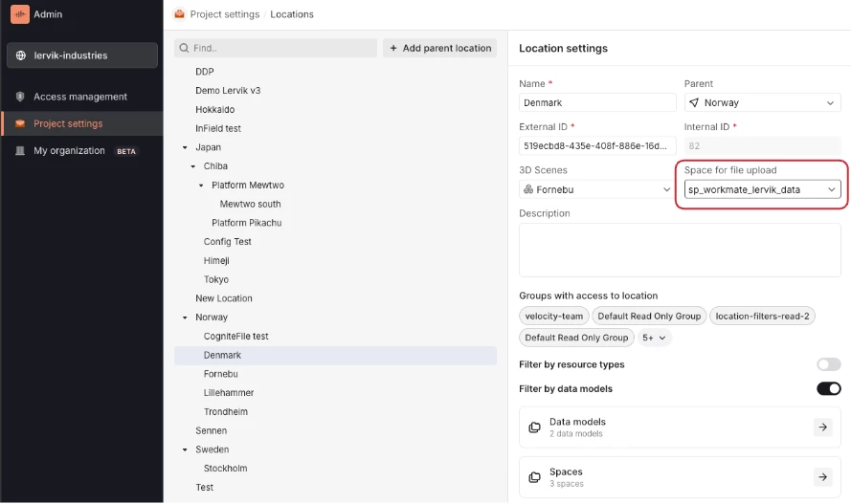
Task: Enable Filter by resource types toggle
Action: (828, 364)
